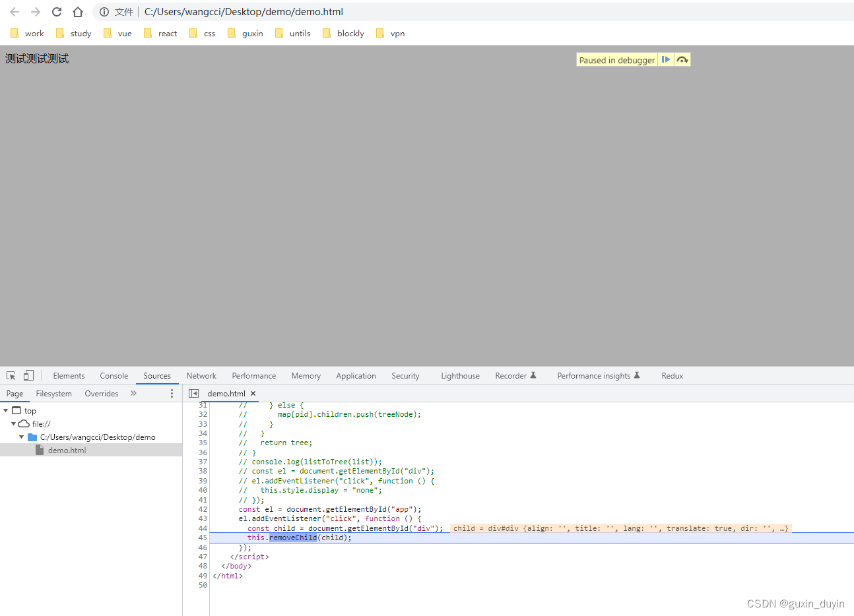The width and height of the screenshot is (854, 616).
Task: Click highlighted removeChild in line 45
Action: [x=293, y=538]
